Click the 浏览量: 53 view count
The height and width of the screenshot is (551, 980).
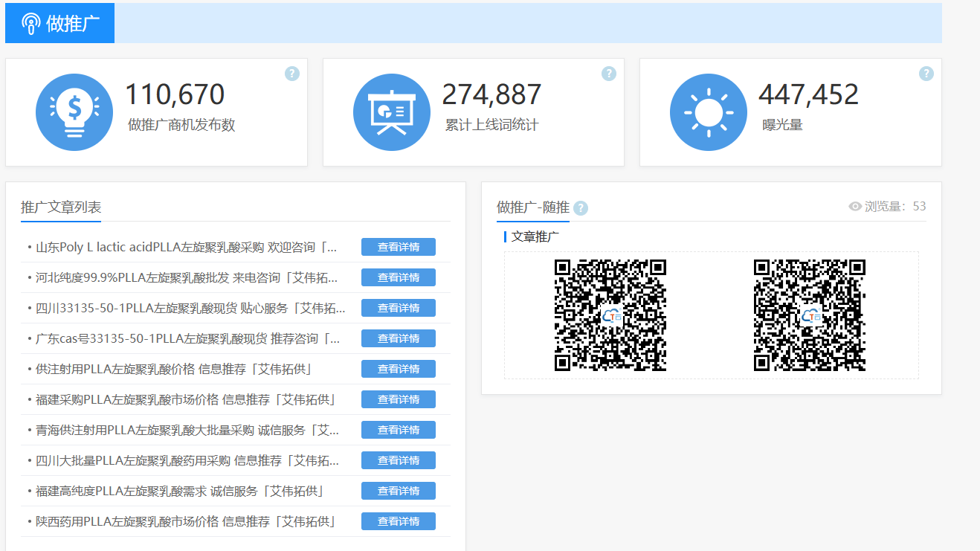tap(895, 207)
